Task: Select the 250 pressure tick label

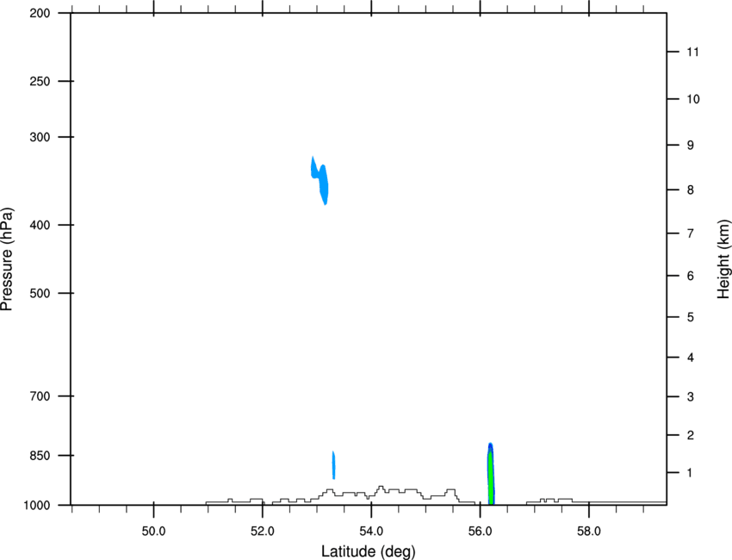Action: click(x=40, y=81)
